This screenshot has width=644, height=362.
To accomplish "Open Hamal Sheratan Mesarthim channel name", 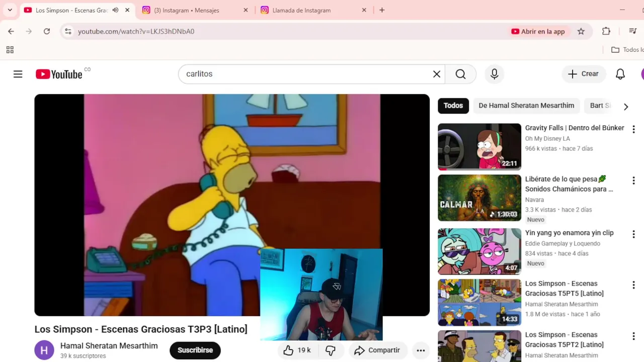I will (109, 346).
